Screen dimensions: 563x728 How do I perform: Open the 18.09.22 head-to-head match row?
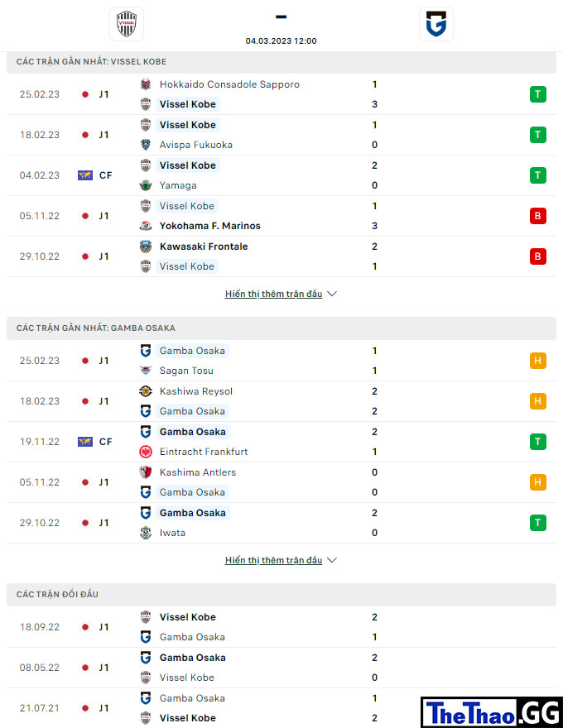281,627
